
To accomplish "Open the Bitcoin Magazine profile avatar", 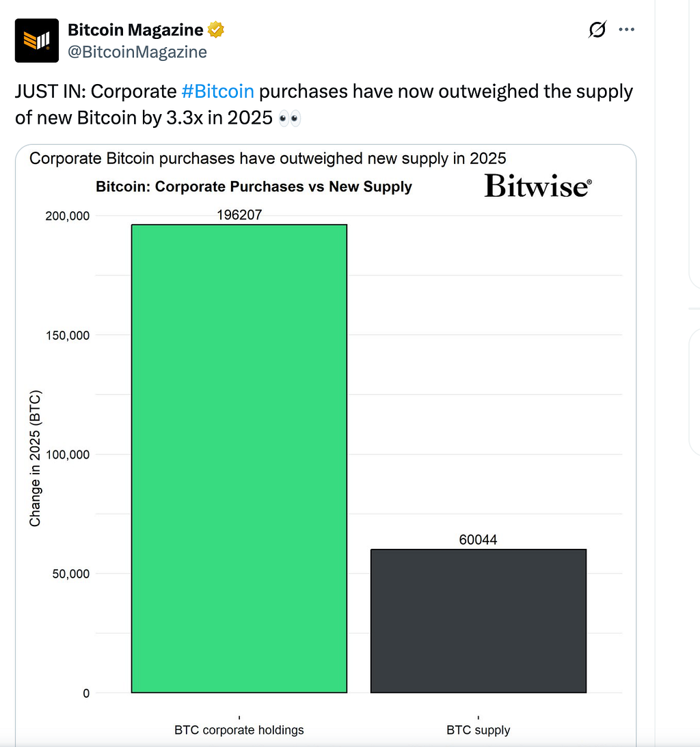I will coord(37,40).
